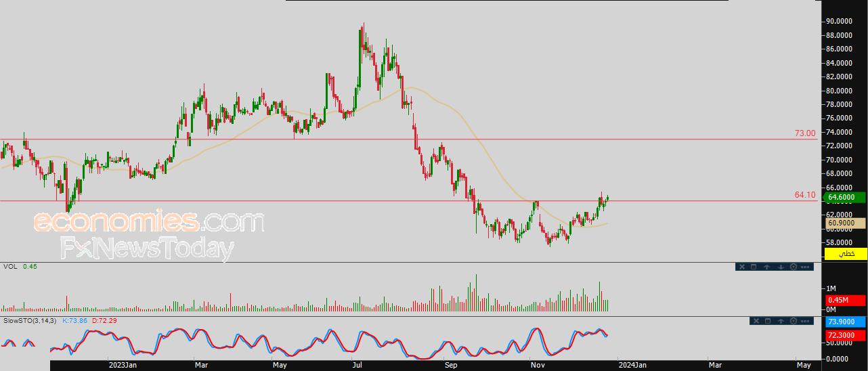This screenshot has height=371, width=868.
Task: Click the yellow خطي scale label
Action: [x=846, y=253]
